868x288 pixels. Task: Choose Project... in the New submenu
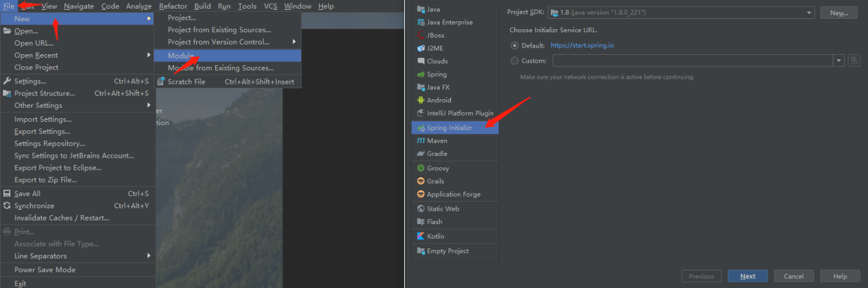click(227, 18)
